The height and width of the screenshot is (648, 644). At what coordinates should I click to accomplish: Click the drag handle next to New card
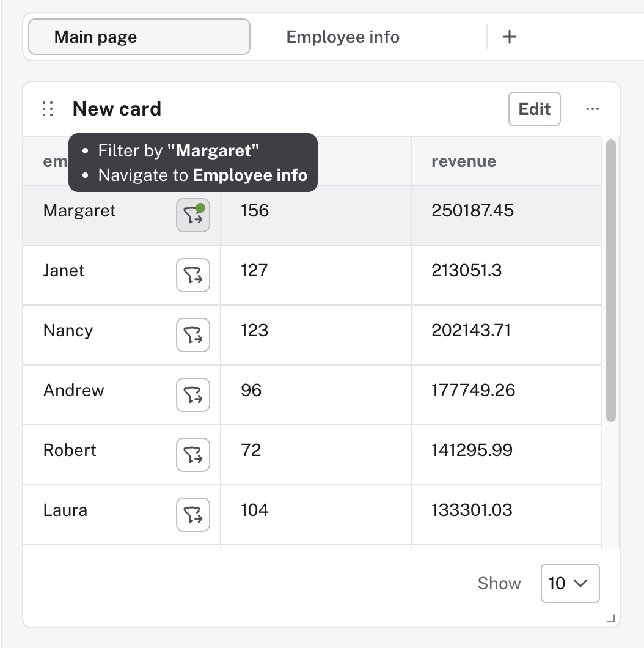pos(48,109)
